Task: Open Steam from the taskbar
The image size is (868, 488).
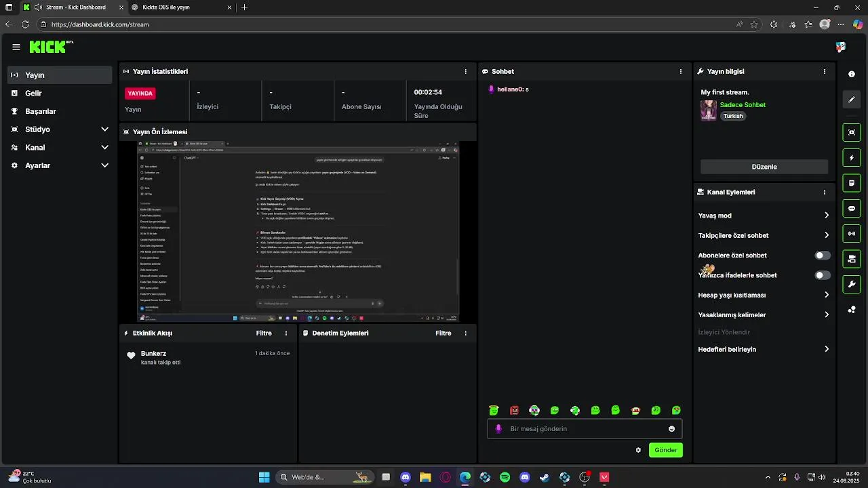Action: click(545, 477)
